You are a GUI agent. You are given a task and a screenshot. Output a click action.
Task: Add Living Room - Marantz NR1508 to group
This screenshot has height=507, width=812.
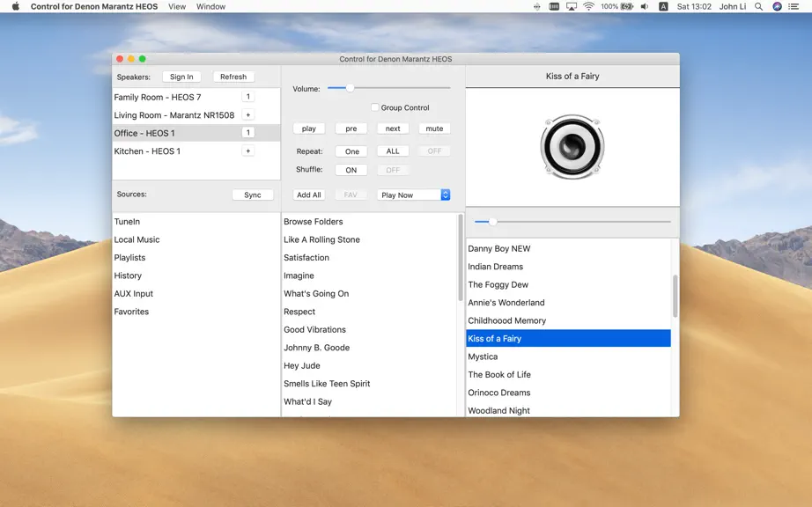pos(248,114)
